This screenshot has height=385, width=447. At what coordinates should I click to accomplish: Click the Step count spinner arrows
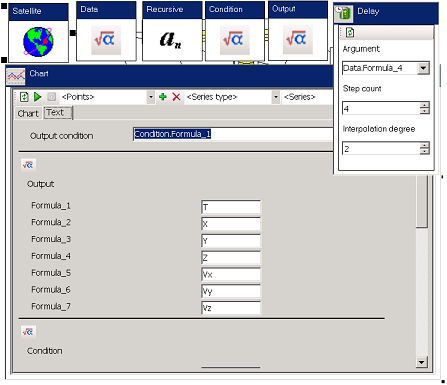[425, 108]
